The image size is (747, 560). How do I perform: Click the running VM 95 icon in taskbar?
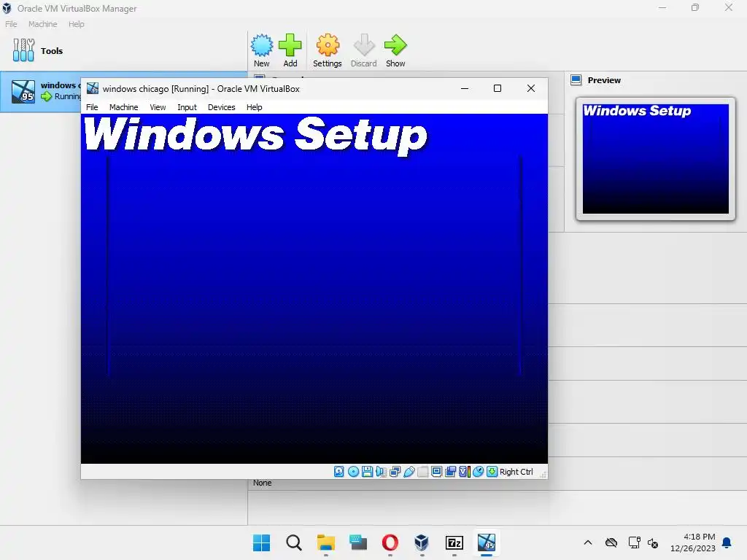pos(487,542)
